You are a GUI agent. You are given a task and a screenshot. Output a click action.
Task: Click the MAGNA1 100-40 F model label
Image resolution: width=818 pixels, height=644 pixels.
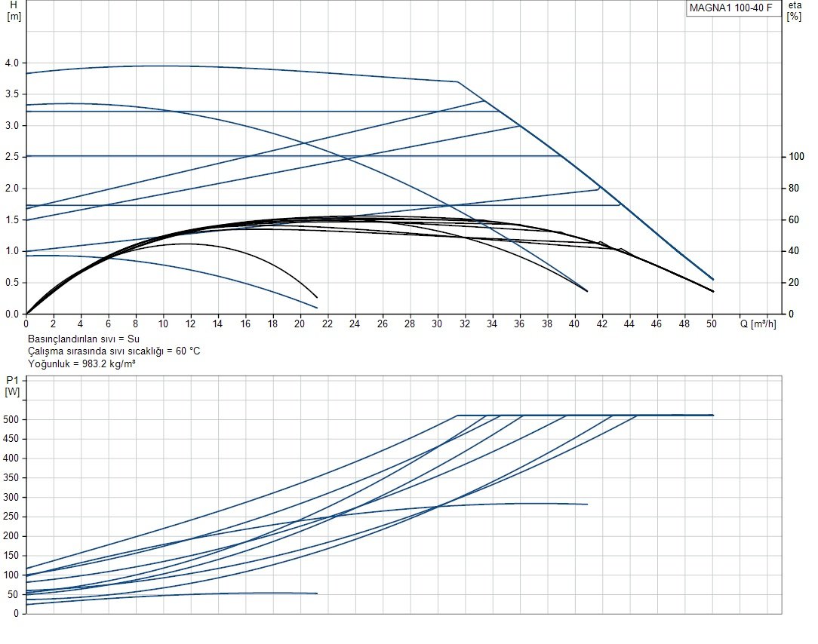pyautogui.click(x=731, y=8)
